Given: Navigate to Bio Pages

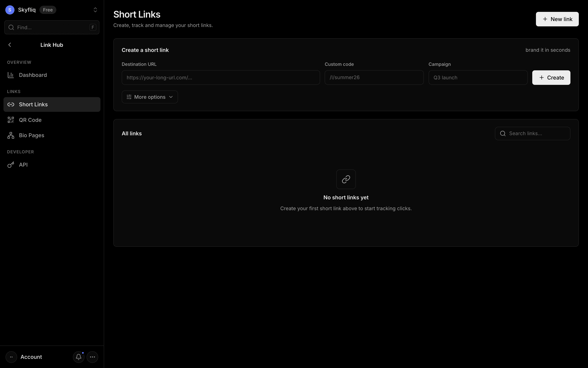Looking at the screenshot, I should (x=52, y=135).
